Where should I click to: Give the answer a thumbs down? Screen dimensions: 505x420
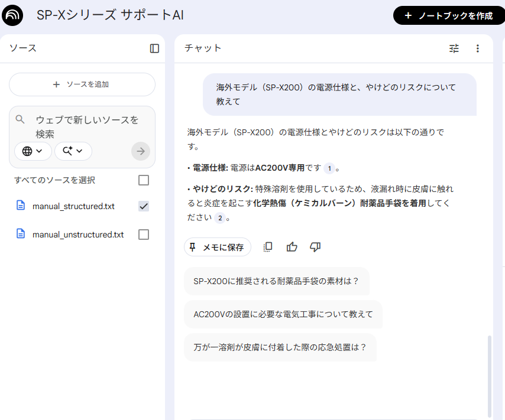point(315,247)
